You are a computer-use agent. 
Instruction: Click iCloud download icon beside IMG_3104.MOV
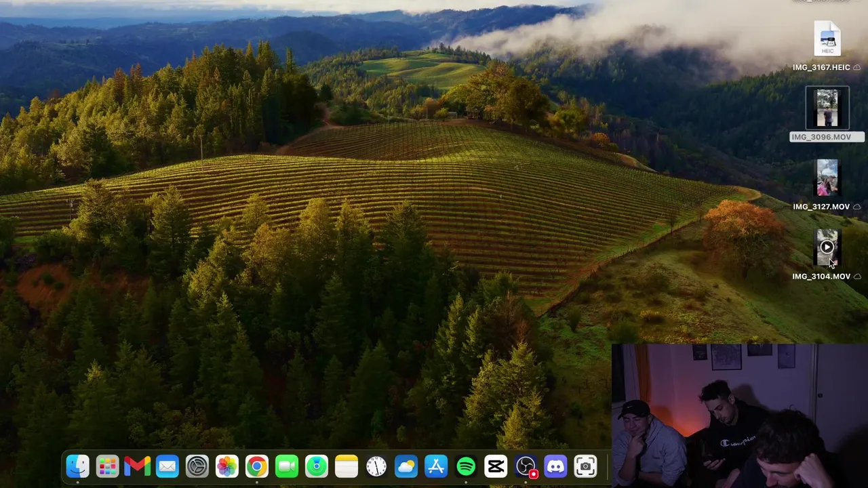click(857, 277)
